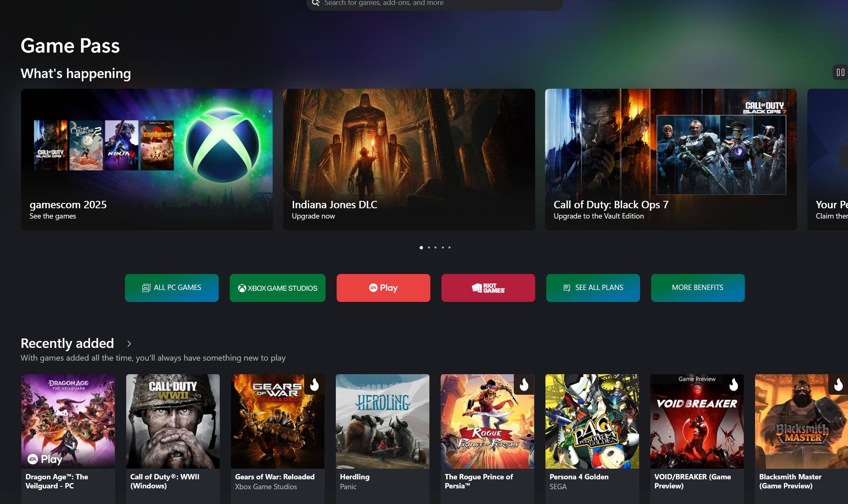The image size is (848, 504).
Task: Expand Recently added with the chevron arrow
Action: (x=129, y=344)
